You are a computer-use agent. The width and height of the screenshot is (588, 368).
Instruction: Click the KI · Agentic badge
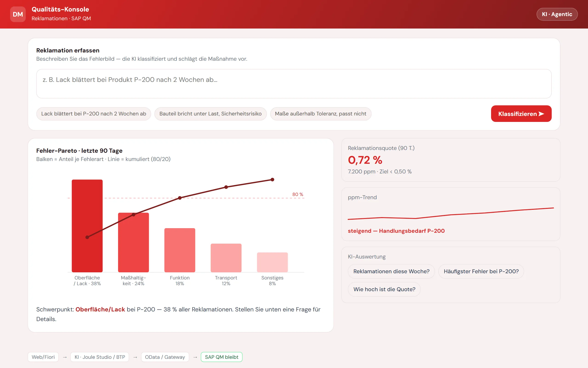pos(557,14)
